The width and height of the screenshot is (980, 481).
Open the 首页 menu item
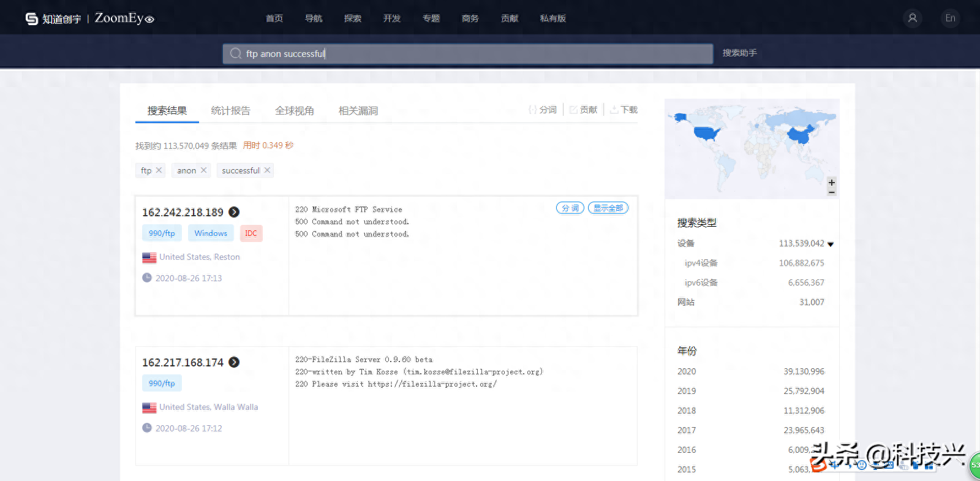click(274, 18)
